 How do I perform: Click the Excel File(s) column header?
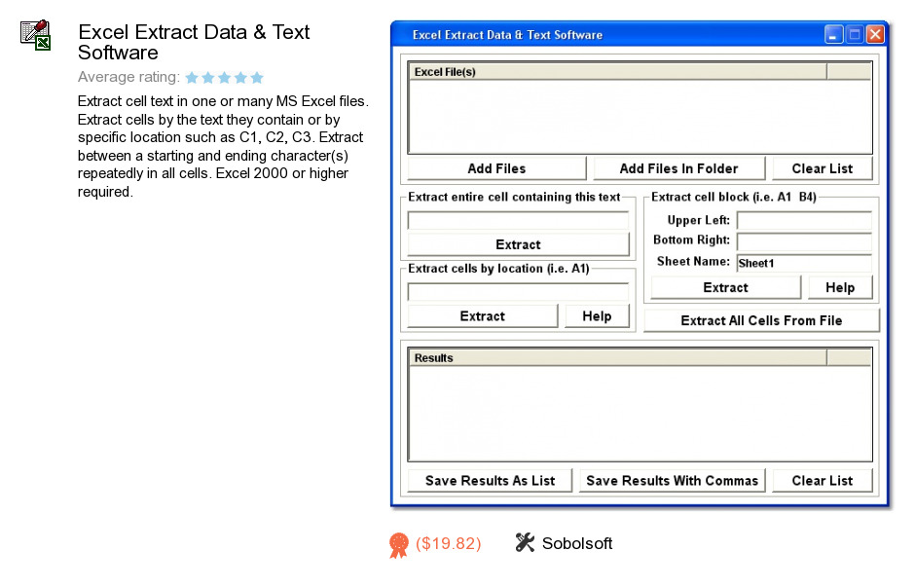coord(617,72)
